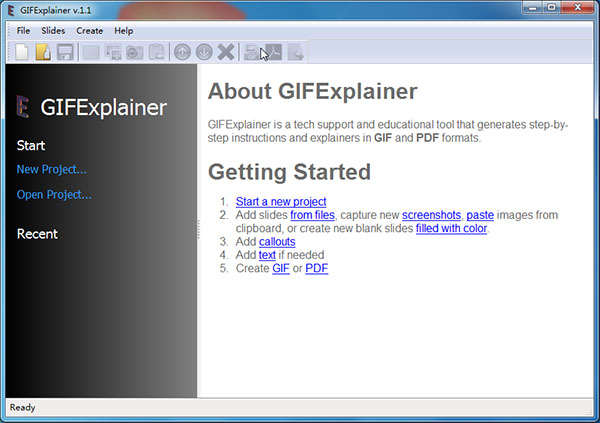Screen dimensions: 600x423
Task: Click the move slide up arrow icon
Action: (183, 52)
